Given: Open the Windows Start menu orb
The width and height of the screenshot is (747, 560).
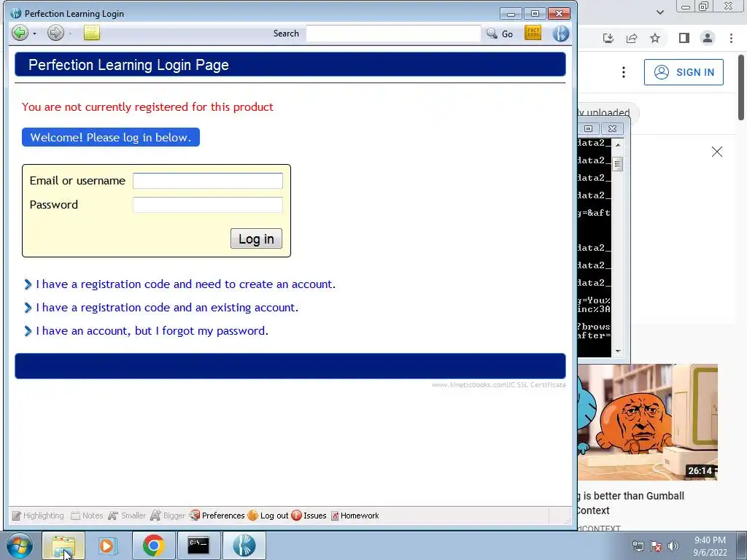Looking at the screenshot, I should pos(20,545).
